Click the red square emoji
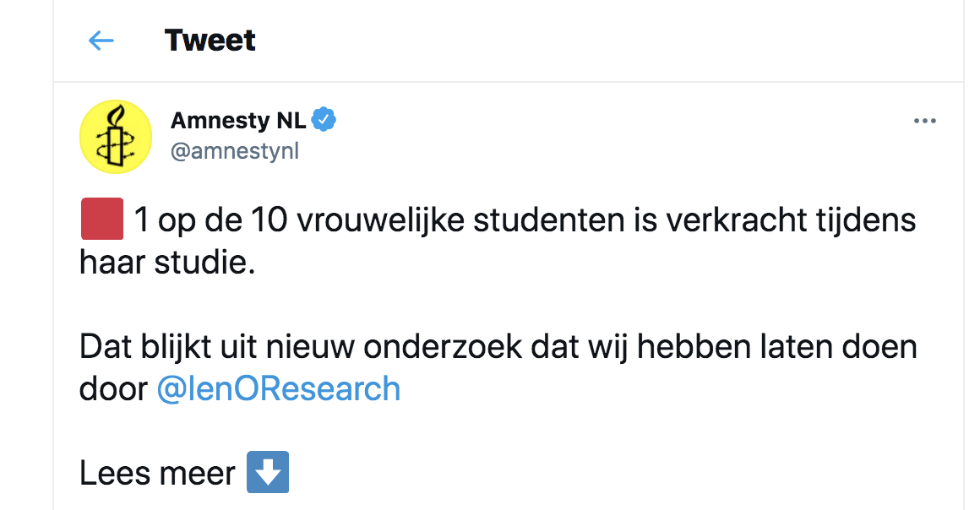This screenshot has height=510, width=980. [102, 220]
